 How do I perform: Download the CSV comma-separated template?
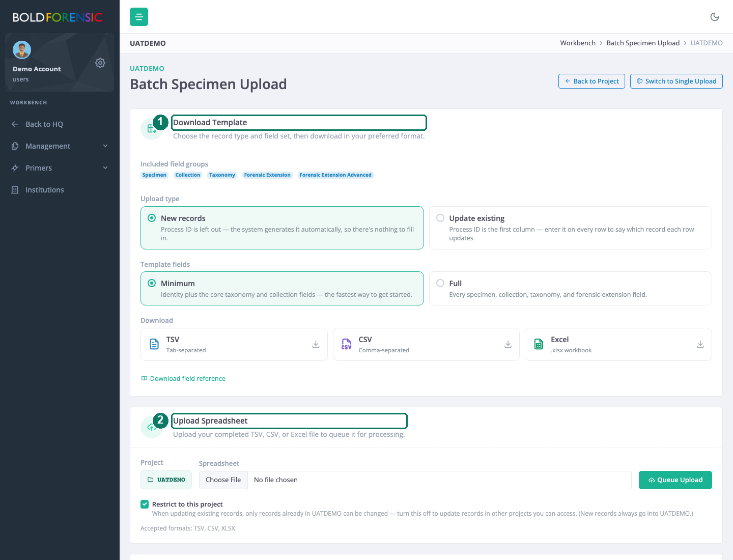(x=426, y=344)
